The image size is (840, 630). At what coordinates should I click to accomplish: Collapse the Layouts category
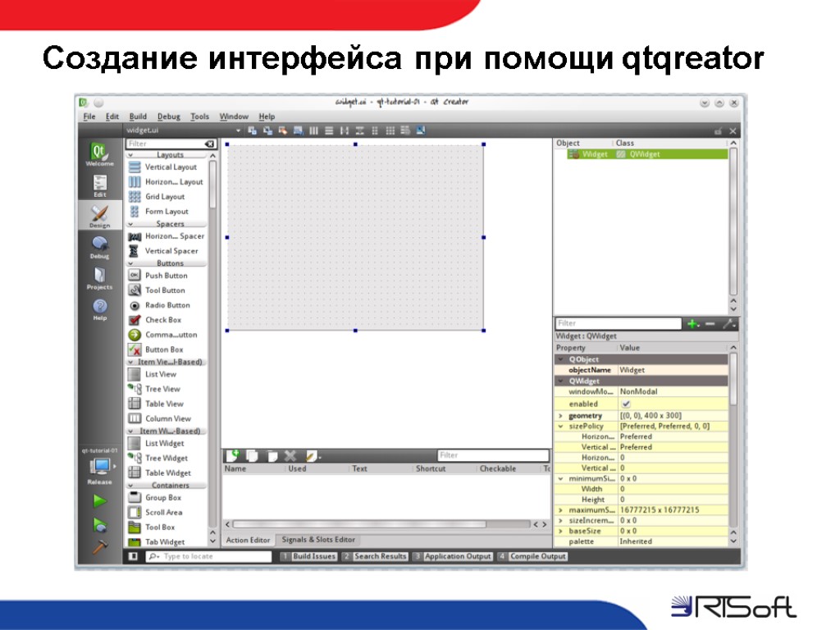130,155
